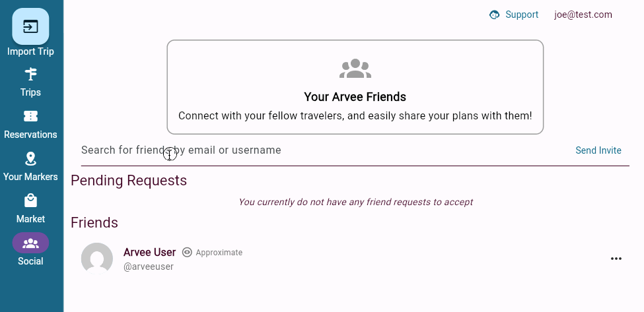This screenshot has height=312, width=644.
Task: Click Arvee User's avatar picture
Action: [97, 259]
